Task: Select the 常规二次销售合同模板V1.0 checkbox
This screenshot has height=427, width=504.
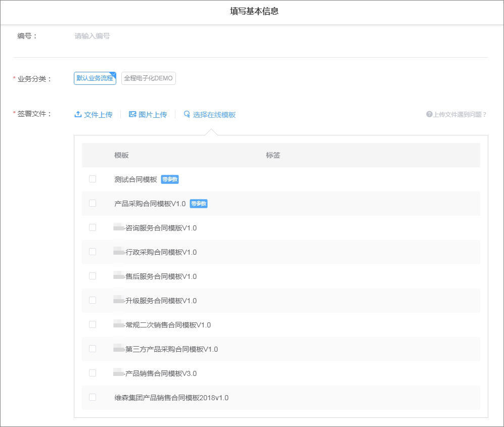Action: 93,324
